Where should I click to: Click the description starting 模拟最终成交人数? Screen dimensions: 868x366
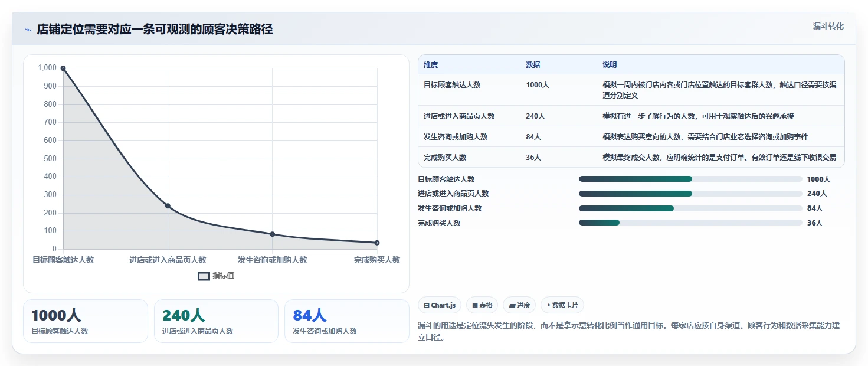(719, 158)
